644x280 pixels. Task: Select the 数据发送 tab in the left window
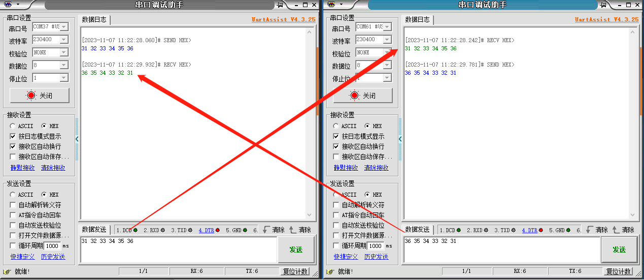94,230
